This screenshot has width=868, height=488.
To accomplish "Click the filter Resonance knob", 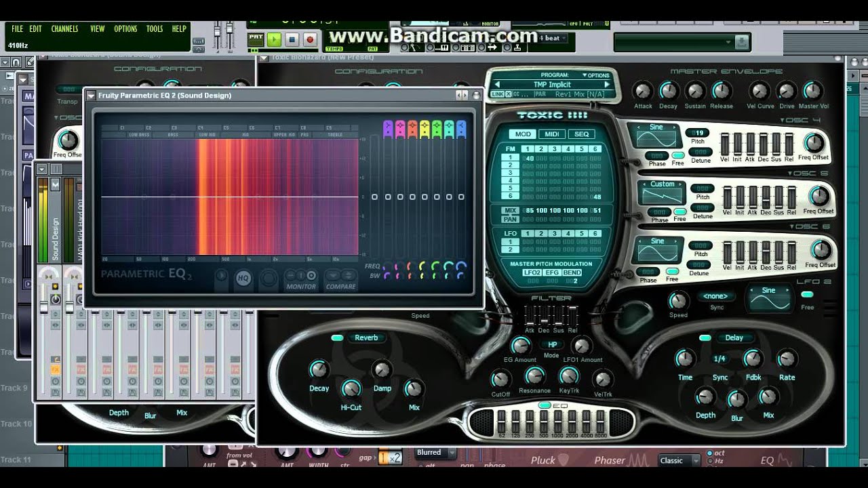I will pyautogui.click(x=535, y=376).
